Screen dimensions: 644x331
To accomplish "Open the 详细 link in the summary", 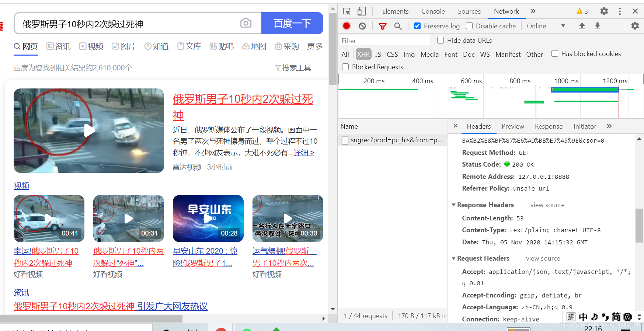I will pyautogui.click(x=304, y=153).
